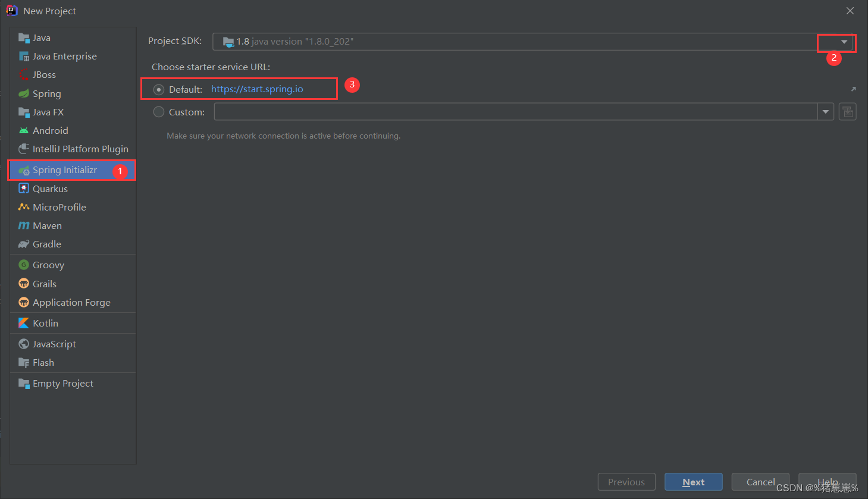This screenshot has height=499, width=868.
Task: Click 'Choose starter service URL:' text
Action: pos(211,67)
